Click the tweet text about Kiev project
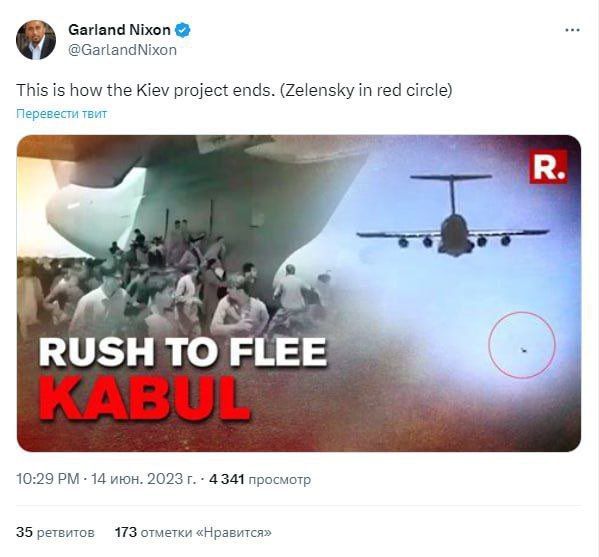 pos(234,91)
